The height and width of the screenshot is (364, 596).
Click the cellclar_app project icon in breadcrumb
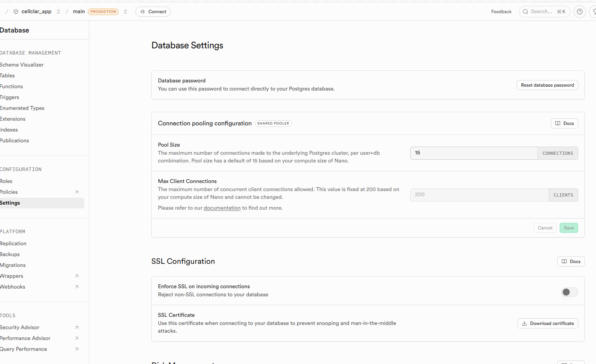(15, 11)
